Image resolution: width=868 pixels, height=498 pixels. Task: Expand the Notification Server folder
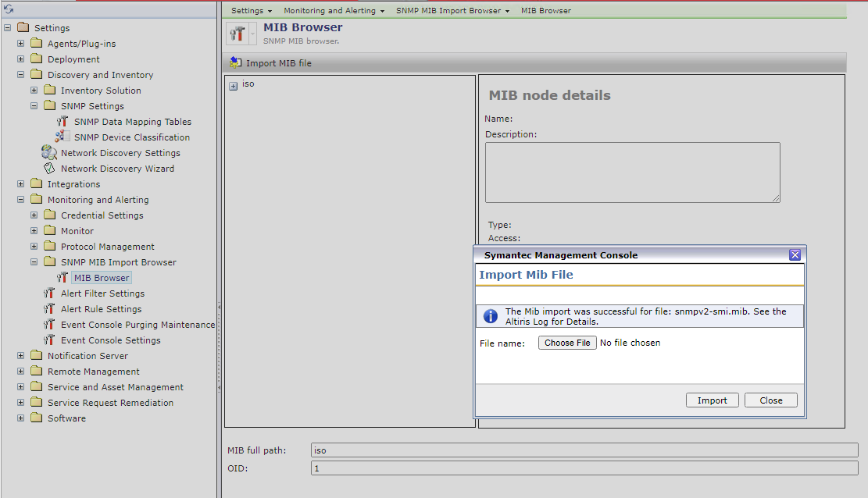(x=20, y=356)
